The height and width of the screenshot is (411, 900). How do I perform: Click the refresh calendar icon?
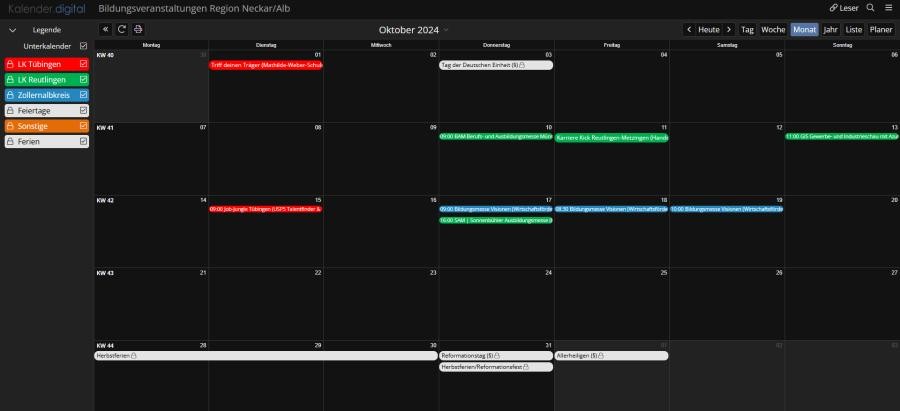122,30
